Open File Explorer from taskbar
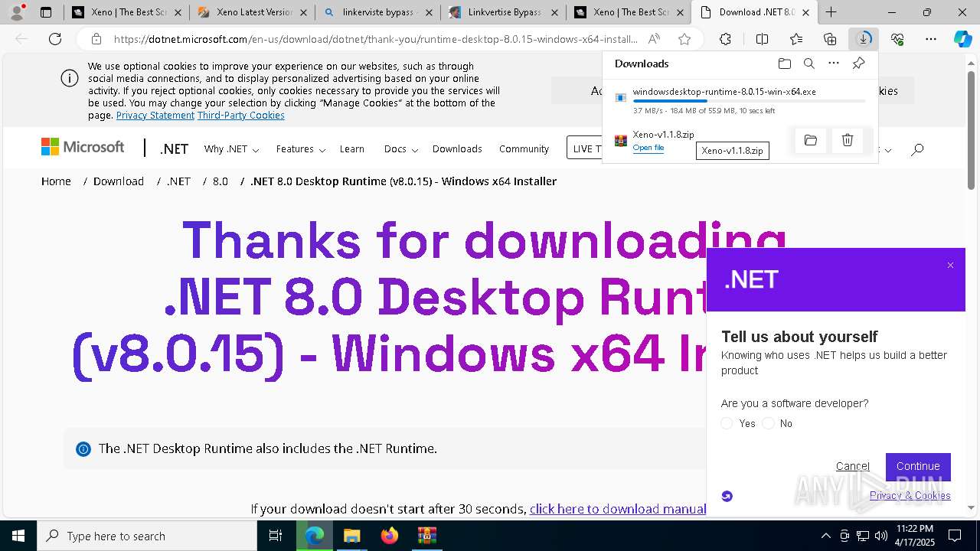 (351, 536)
